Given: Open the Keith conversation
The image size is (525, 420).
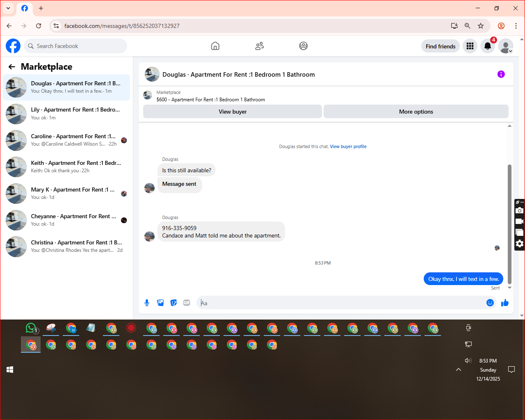Looking at the screenshot, I should [x=66, y=167].
